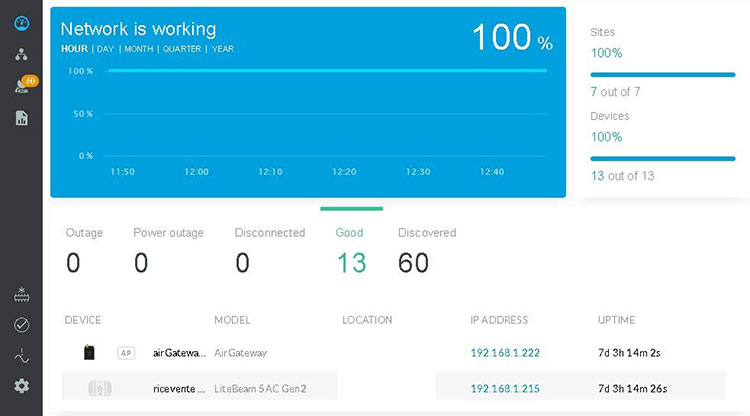Click the Sites 100% value
The image size is (750, 416).
(607, 53)
